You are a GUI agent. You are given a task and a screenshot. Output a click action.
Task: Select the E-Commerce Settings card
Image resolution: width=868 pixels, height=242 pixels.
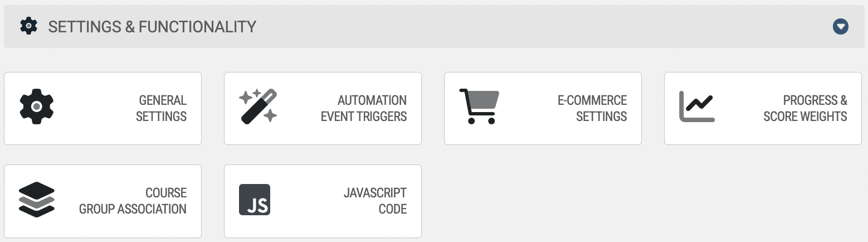543,108
